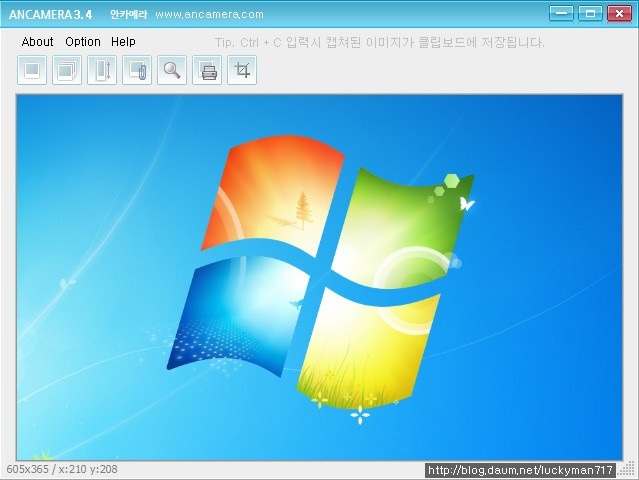The width and height of the screenshot is (639, 480).
Task: Minimize the ANCAMERA window
Action: pyautogui.click(x=561, y=13)
